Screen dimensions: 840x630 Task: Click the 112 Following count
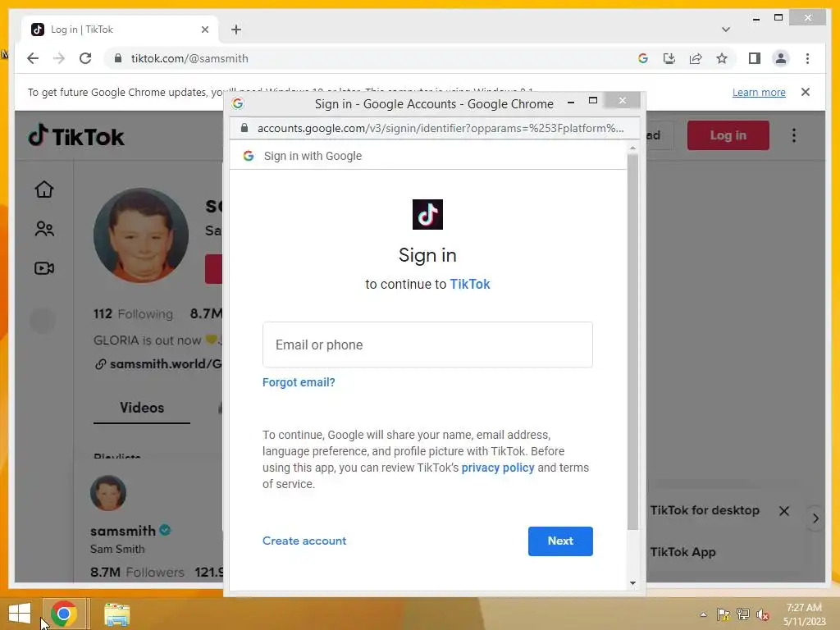coord(133,313)
